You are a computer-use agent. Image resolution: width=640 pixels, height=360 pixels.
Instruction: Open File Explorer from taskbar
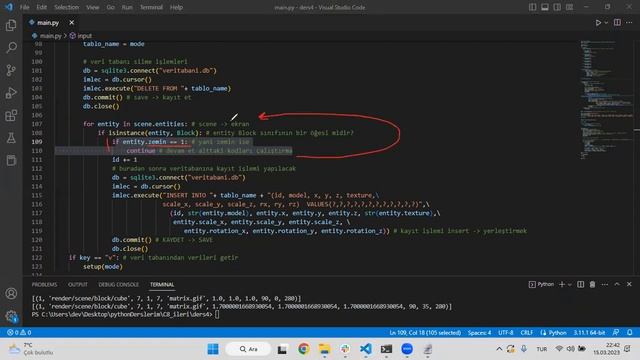pos(324,349)
